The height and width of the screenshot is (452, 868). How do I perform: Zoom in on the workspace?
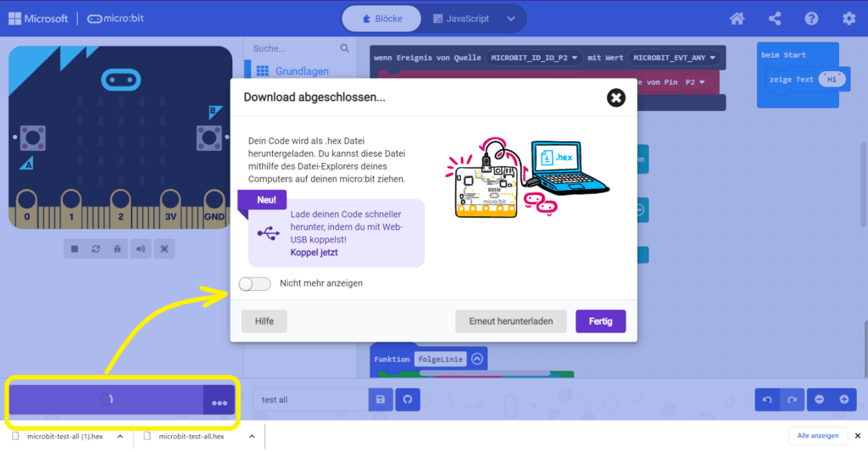pos(844,399)
